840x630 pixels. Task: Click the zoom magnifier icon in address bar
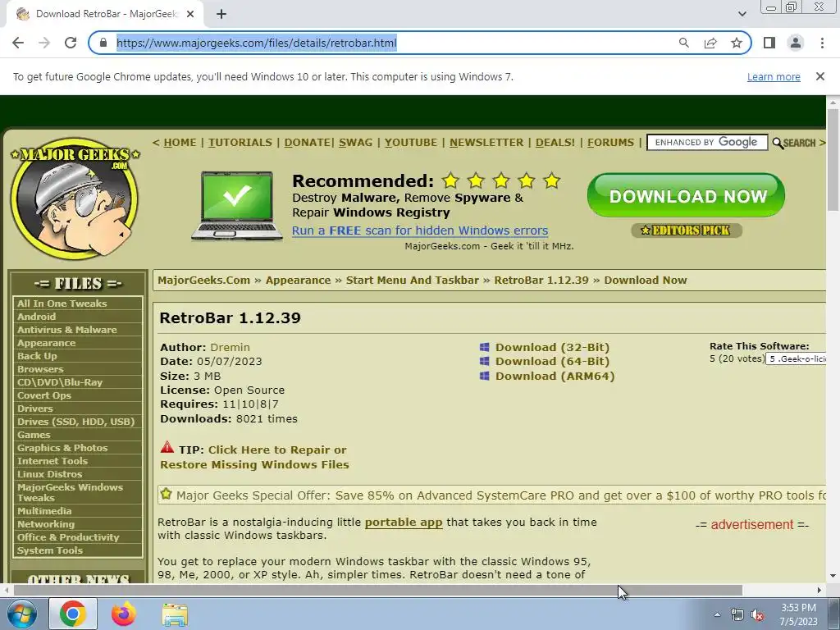click(x=683, y=43)
